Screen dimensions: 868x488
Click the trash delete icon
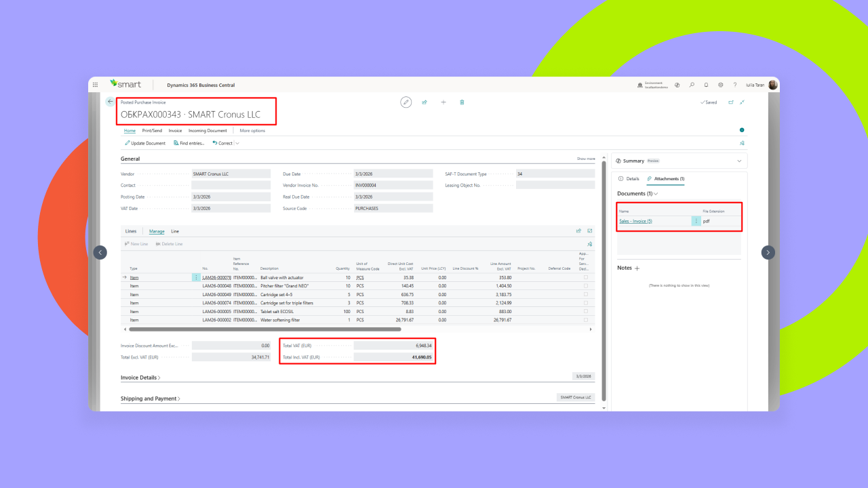tap(462, 102)
